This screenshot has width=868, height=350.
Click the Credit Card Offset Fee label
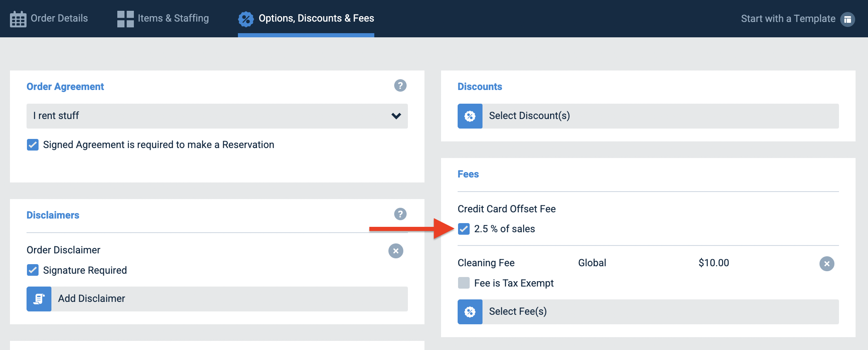[x=507, y=209]
